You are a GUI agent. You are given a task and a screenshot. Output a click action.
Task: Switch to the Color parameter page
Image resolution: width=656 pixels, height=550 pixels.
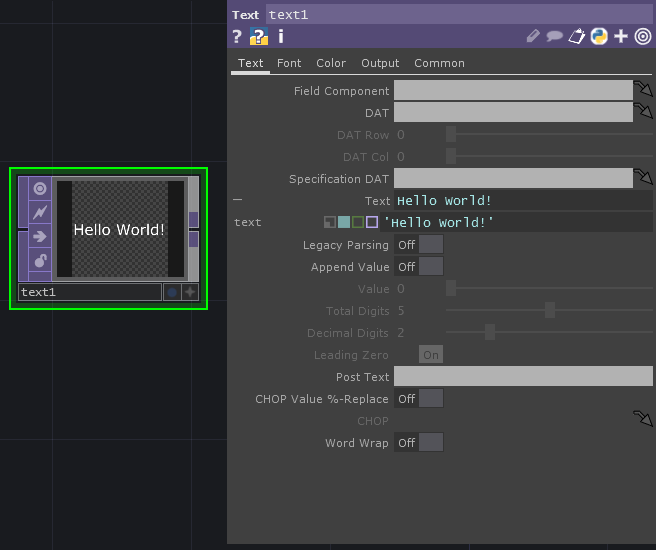[x=331, y=63]
